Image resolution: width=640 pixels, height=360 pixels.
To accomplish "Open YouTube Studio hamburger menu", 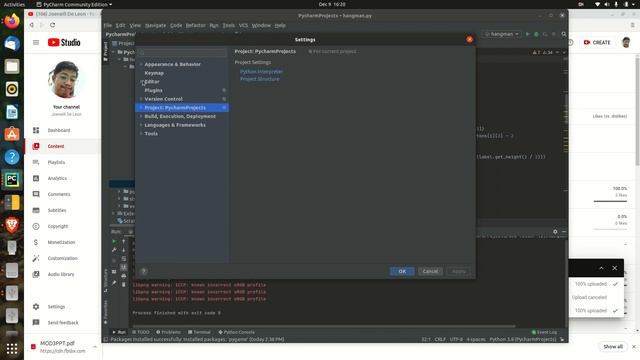I will click(36, 42).
